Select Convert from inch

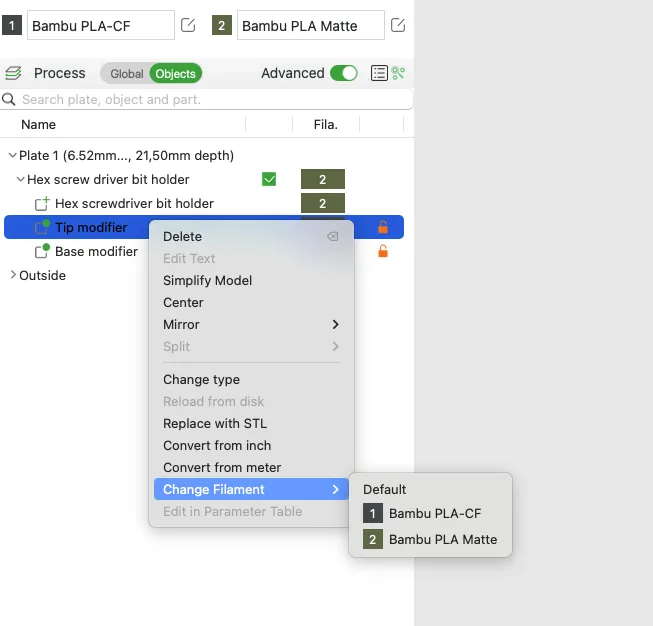pos(251,446)
